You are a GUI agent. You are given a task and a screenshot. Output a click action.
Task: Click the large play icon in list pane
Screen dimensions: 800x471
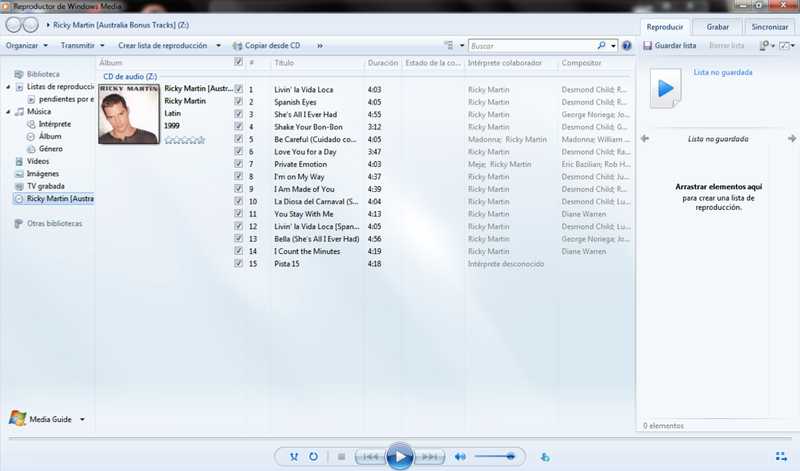pyautogui.click(x=665, y=88)
